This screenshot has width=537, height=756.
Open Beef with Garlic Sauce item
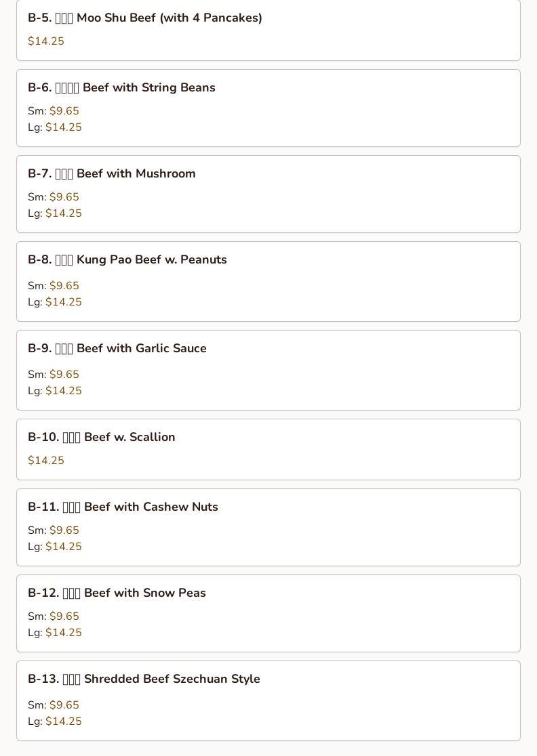[x=117, y=349]
